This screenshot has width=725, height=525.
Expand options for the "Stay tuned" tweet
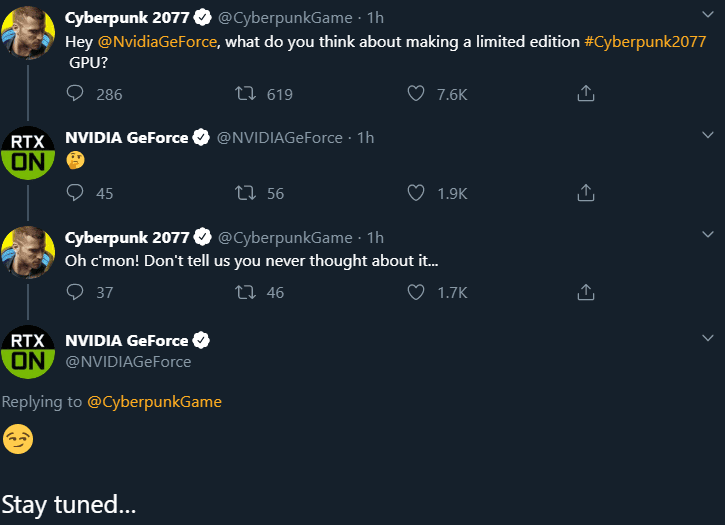coord(709,340)
